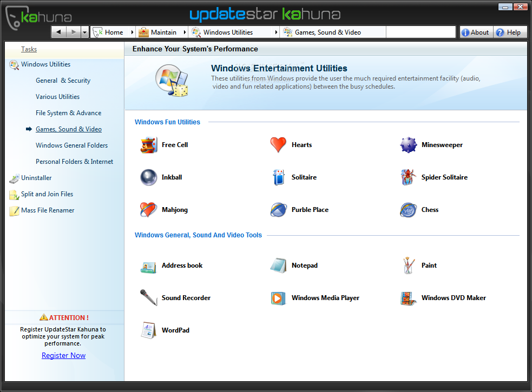Click the Home breadcrumb icon
Image resolution: width=532 pixels, height=392 pixels.
tap(98, 32)
